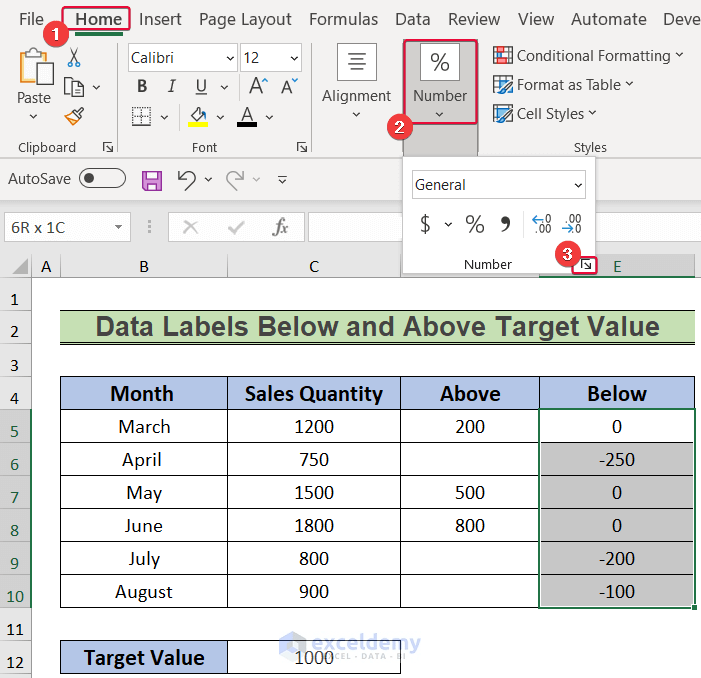Switch to the Review tab
The height and width of the screenshot is (678, 701).
[x=474, y=19]
